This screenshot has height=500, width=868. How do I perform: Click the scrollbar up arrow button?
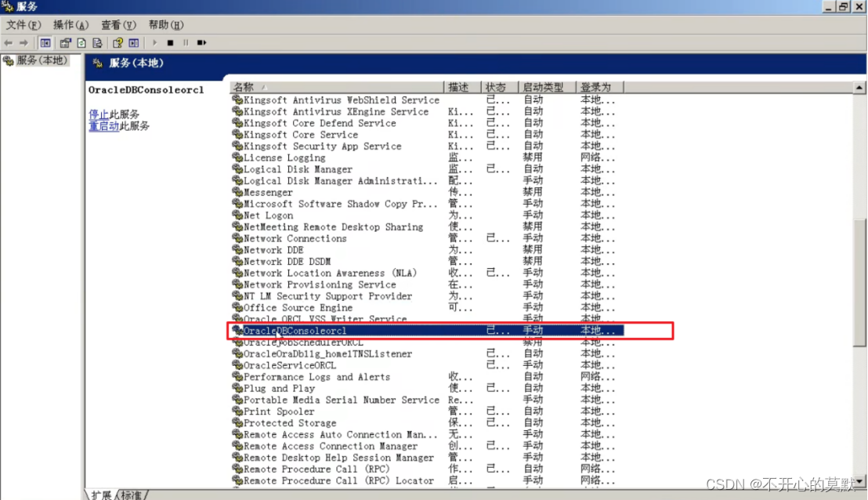(x=859, y=88)
